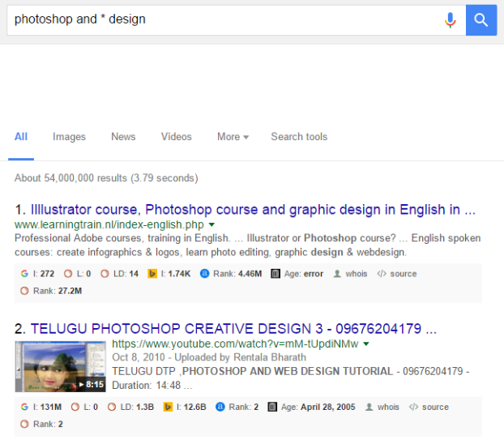Click 'Professional Adobe courses, training in English' snippet
504x448 pixels.
click(122, 238)
